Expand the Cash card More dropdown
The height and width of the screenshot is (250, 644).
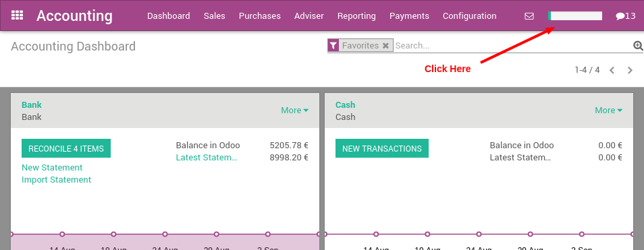click(x=608, y=111)
